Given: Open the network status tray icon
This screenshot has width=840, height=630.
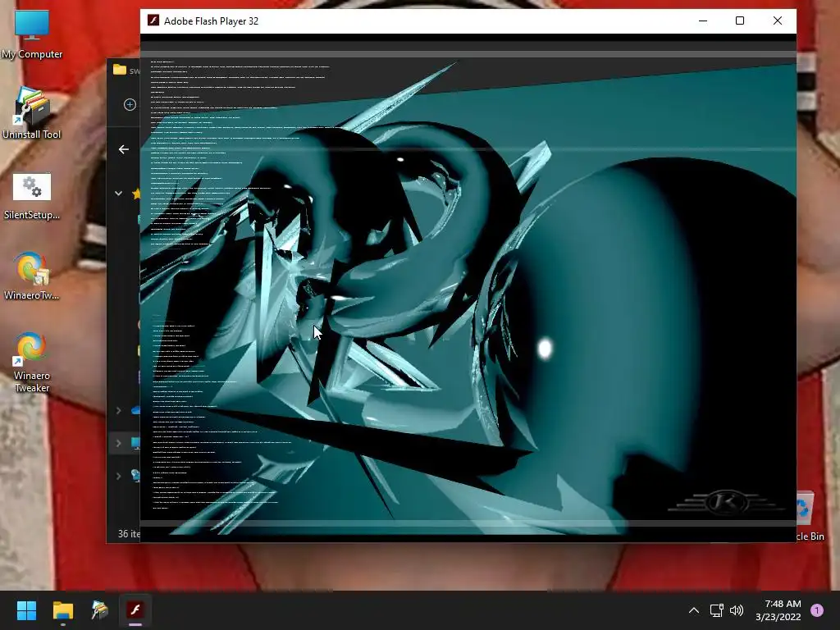Looking at the screenshot, I should pos(716,610).
